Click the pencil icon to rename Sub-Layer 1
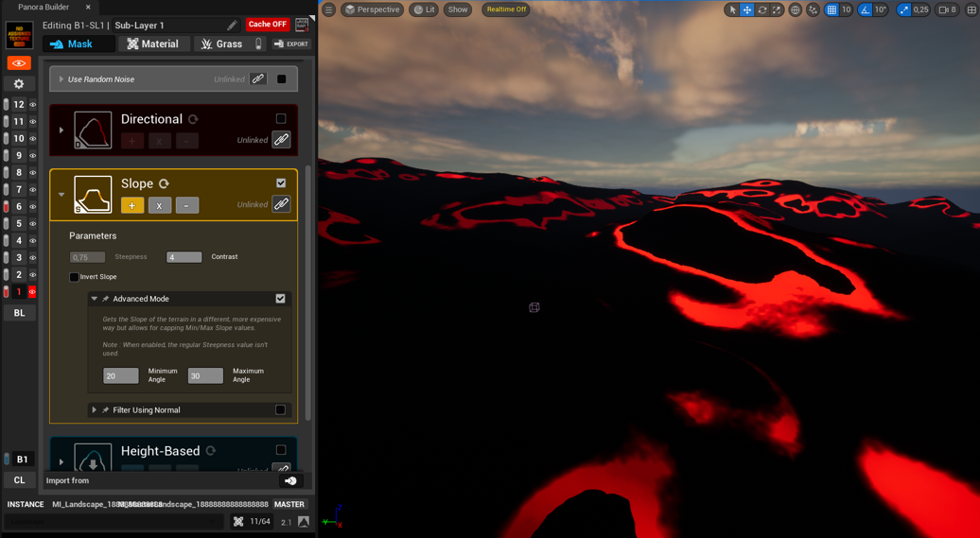Image resolution: width=980 pixels, height=538 pixels. coord(232,25)
